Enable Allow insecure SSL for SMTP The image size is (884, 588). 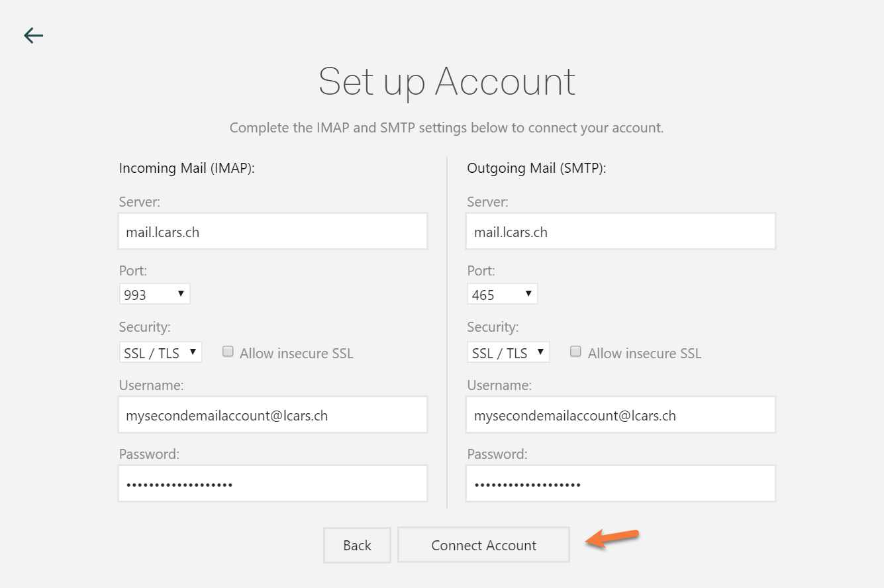tap(575, 351)
